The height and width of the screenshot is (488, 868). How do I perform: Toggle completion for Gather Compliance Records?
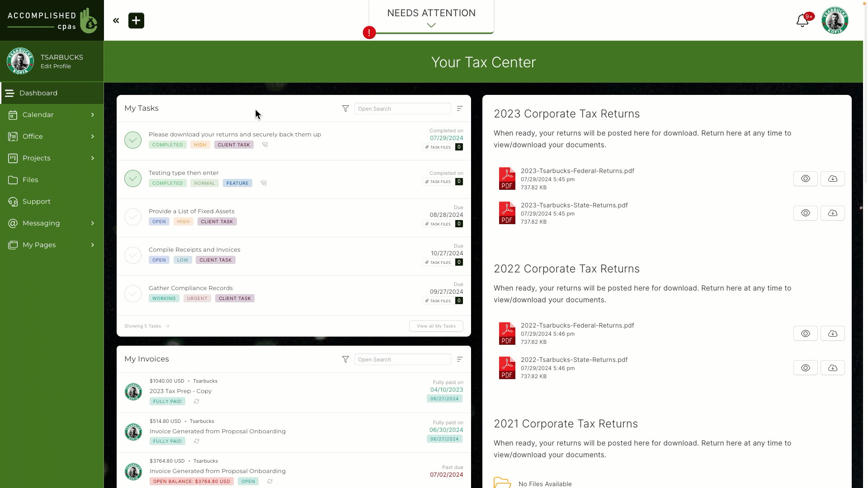click(133, 293)
